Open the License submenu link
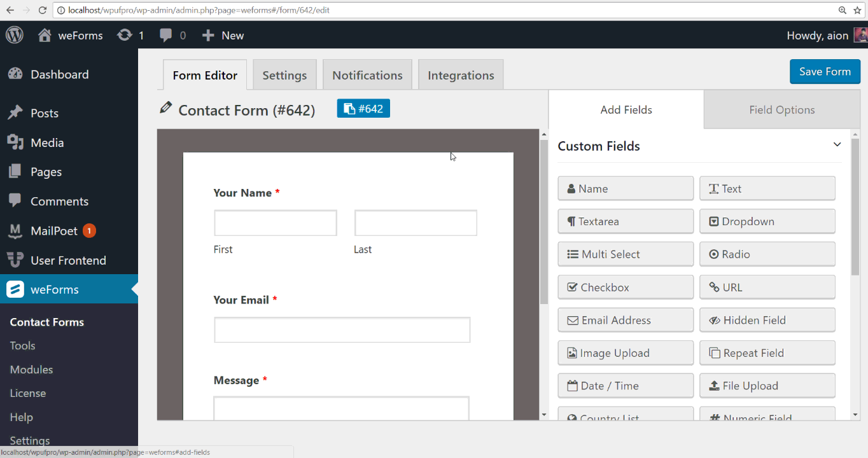This screenshot has width=868, height=458. [28, 393]
